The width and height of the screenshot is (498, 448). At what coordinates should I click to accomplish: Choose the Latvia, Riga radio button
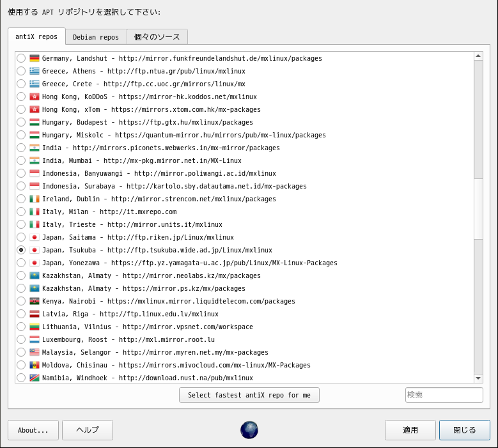pos(21,314)
